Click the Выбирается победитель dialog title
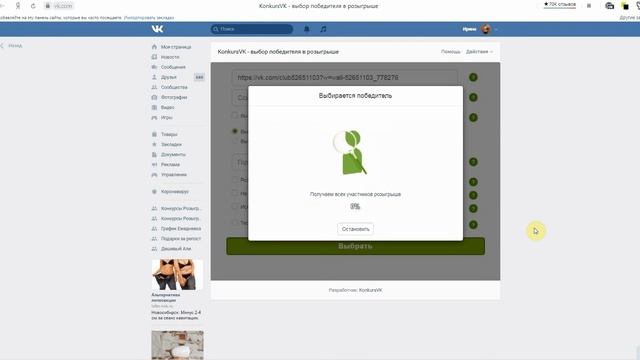Image resolution: width=640 pixels, height=360 pixels. tap(355, 96)
